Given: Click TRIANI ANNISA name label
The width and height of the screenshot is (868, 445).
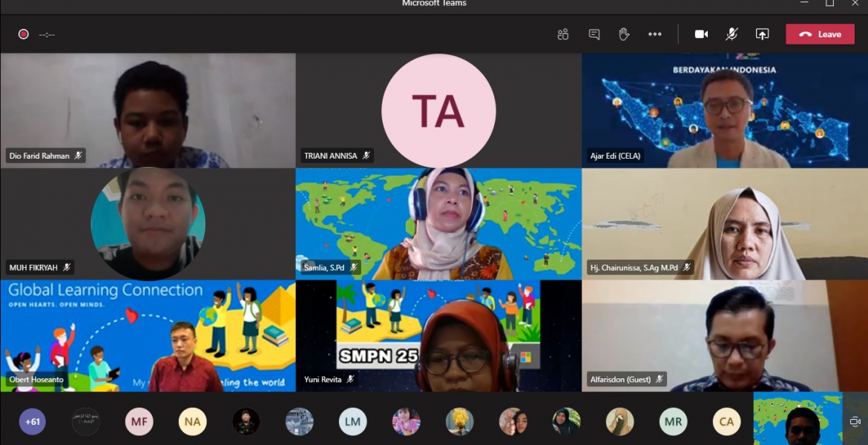Looking at the screenshot, I should [330, 156].
